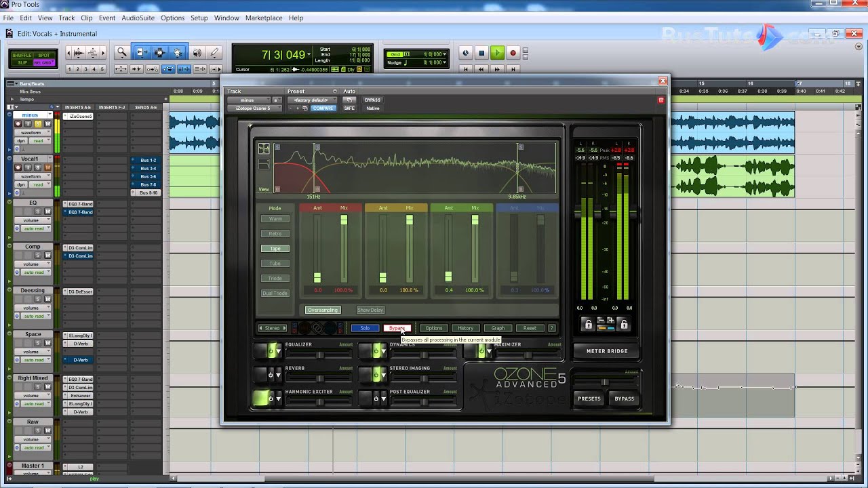Select the Scrubber speaker tool
Screen dimensions: 868x488
pos(197,52)
